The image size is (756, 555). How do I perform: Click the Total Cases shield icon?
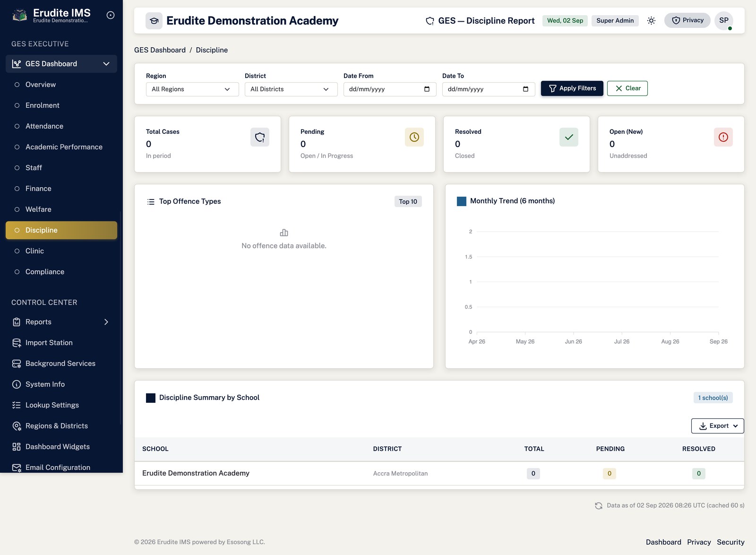260,137
